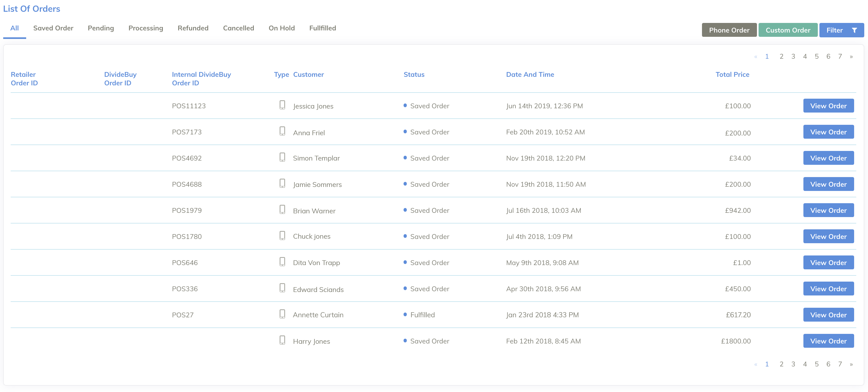Viewport: 868px width, 392px height.
Task: Open View Order for Edward Sciands
Action: pos(828,289)
